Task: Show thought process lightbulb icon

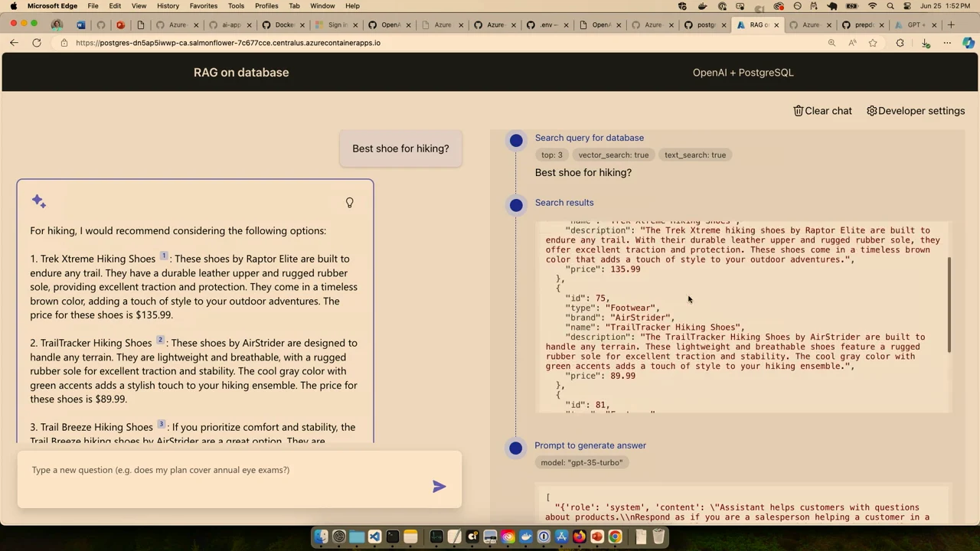Action: point(349,203)
